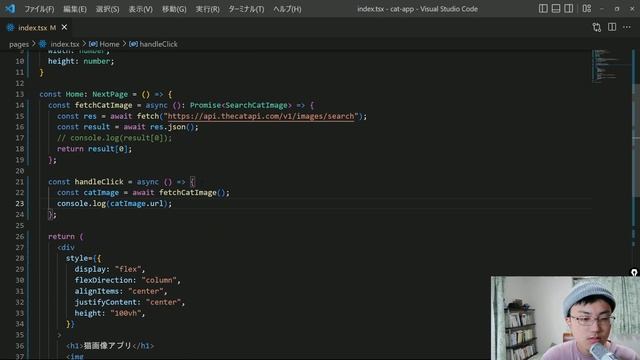Click the webcam video overlay
This screenshot has height=360, width=640.
[565, 318]
